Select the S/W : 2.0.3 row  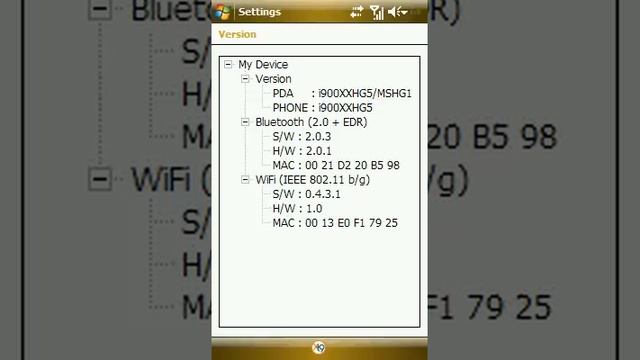(302, 137)
